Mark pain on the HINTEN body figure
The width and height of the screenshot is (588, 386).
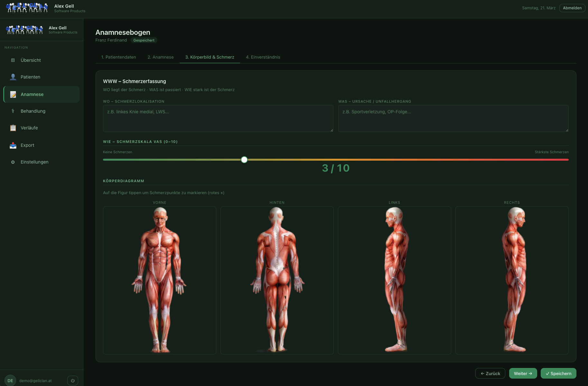(x=277, y=280)
